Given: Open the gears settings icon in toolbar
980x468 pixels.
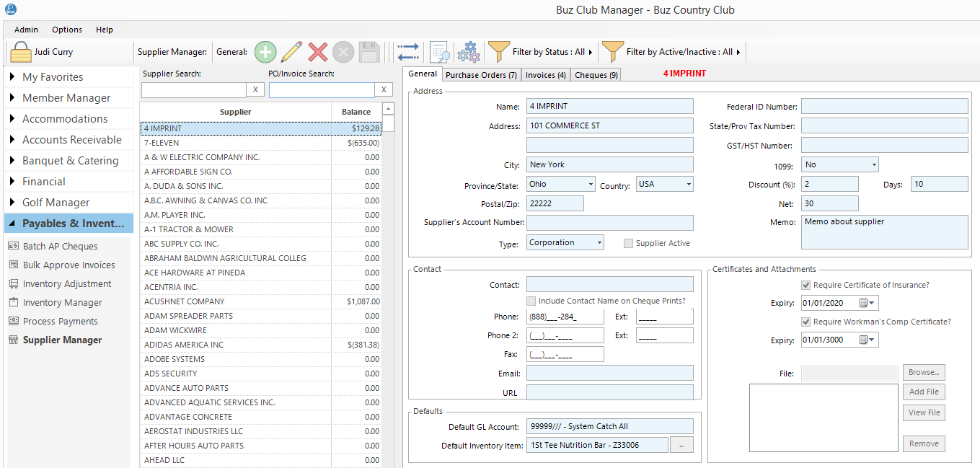Looking at the screenshot, I should pyautogui.click(x=469, y=52).
